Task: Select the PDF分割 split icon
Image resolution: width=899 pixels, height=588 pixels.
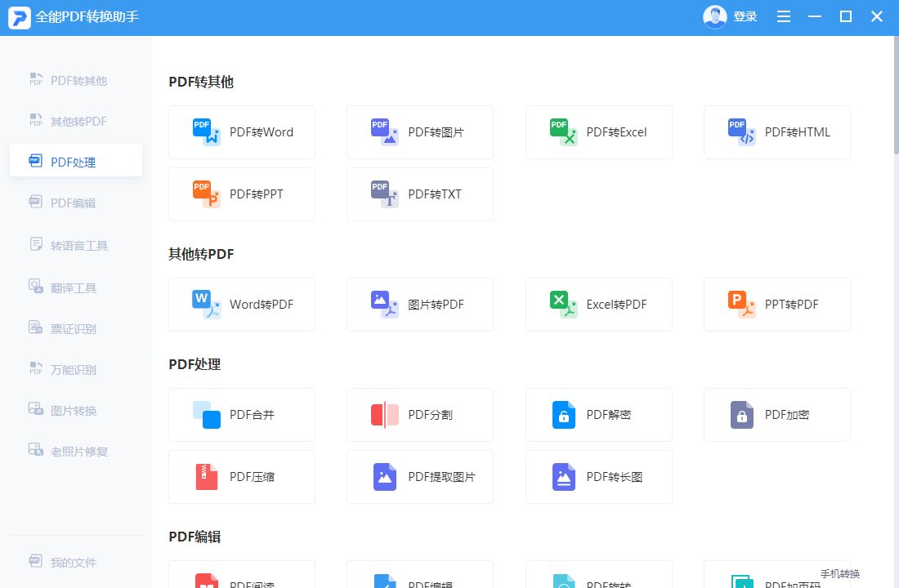Action: (385, 415)
